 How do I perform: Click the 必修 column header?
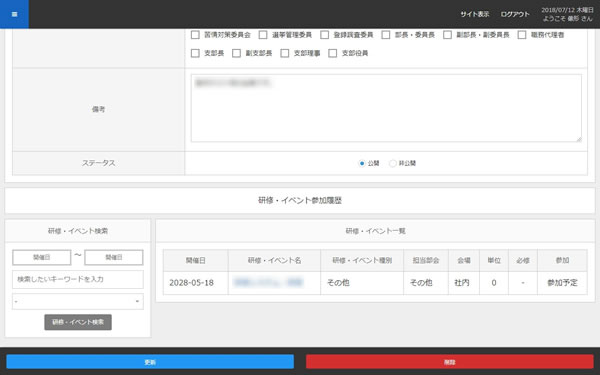[523, 261]
